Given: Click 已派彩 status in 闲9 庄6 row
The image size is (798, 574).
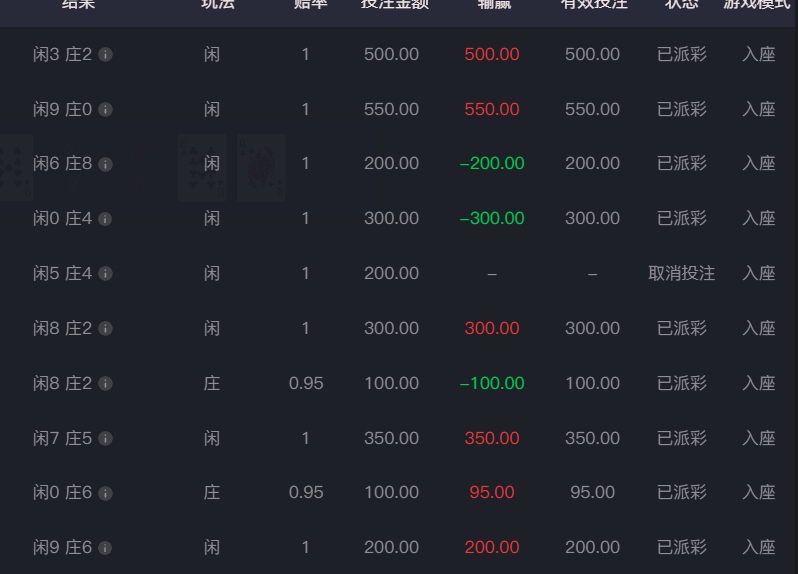Looking at the screenshot, I should coord(681,547).
